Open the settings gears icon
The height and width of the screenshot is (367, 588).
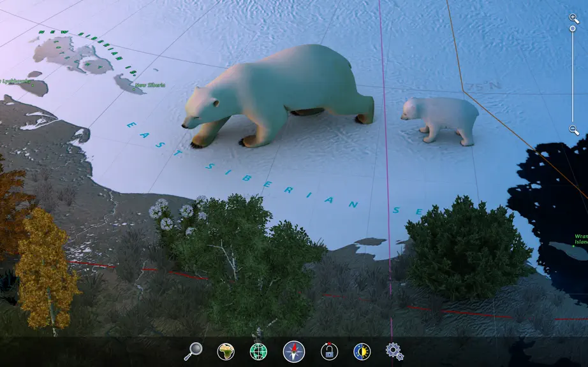coord(395,352)
